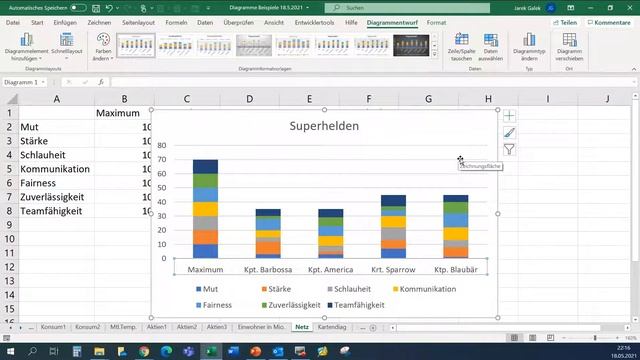This screenshot has width=640, height=360.
Task: Select column header C
Action: pos(187,99)
